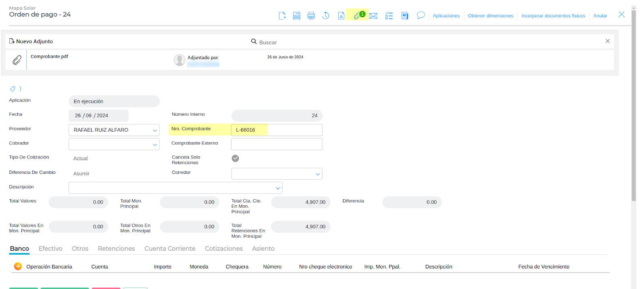The image size is (644, 289).
Task: Click Nuevo Adjunto to add attachment
Action: pos(31,41)
